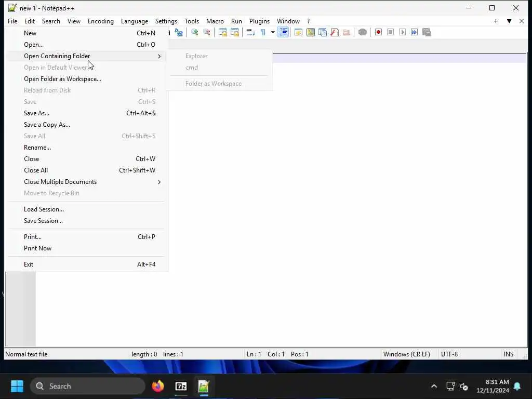Choose Save Session... entry
532x399 pixels.
point(87,220)
